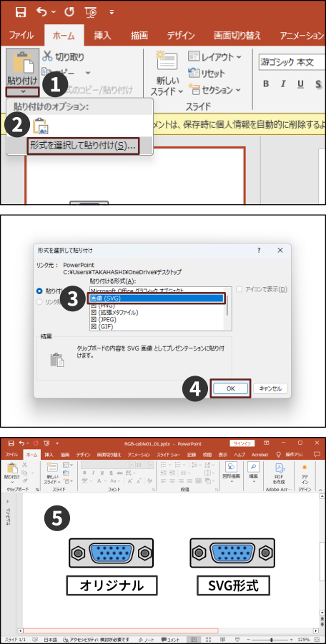Switch to the Acrobat ribbon tab
Viewport: 326px width, 644px height.
(x=260, y=455)
